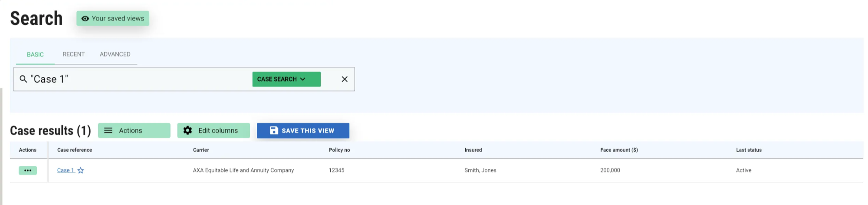Screen dimensions: 868x205
Task: Switch to the BASIC search tab
Action: pyautogui.click(x=35, y=54)
